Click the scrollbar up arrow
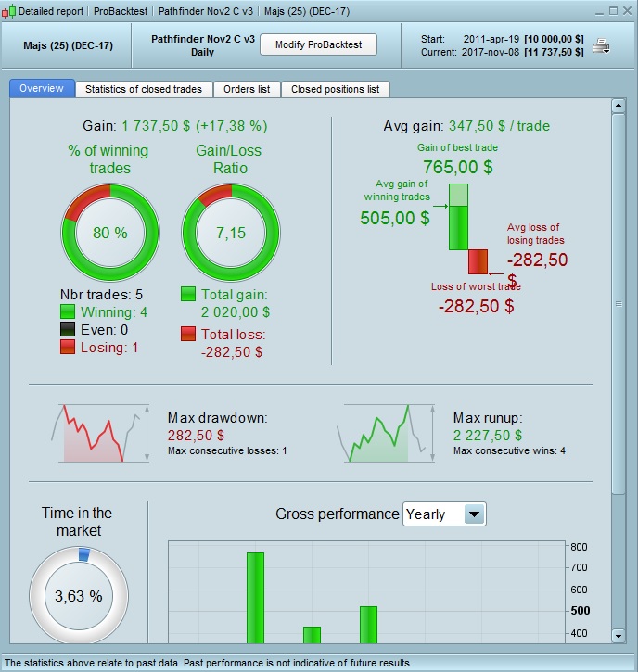The image size is (638, 672). (x=618, y=106)
